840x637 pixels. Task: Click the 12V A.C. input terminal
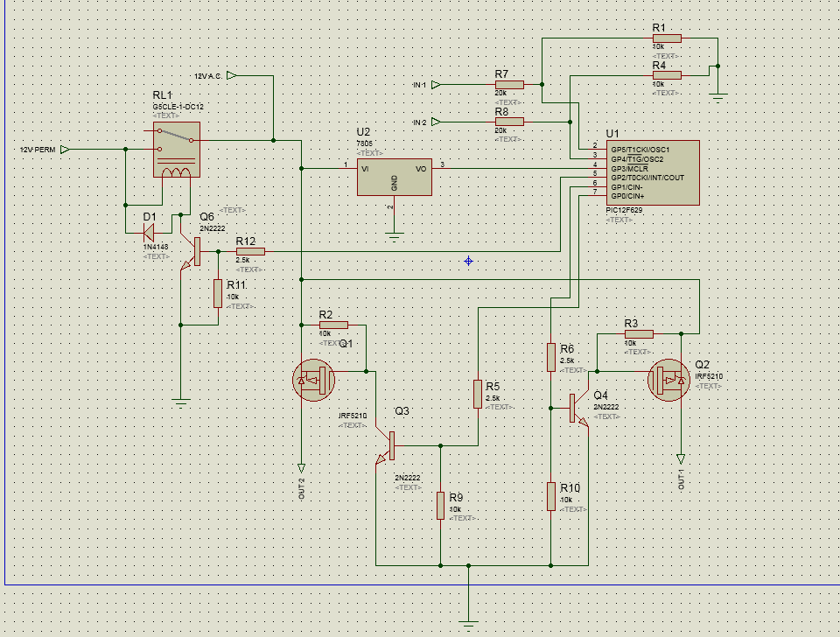click(x=231, y=75)
